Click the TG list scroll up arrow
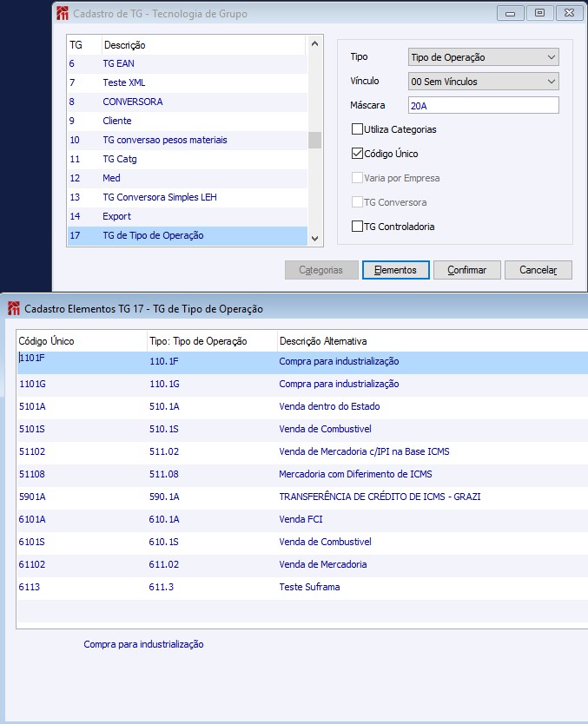 [315, 44]
